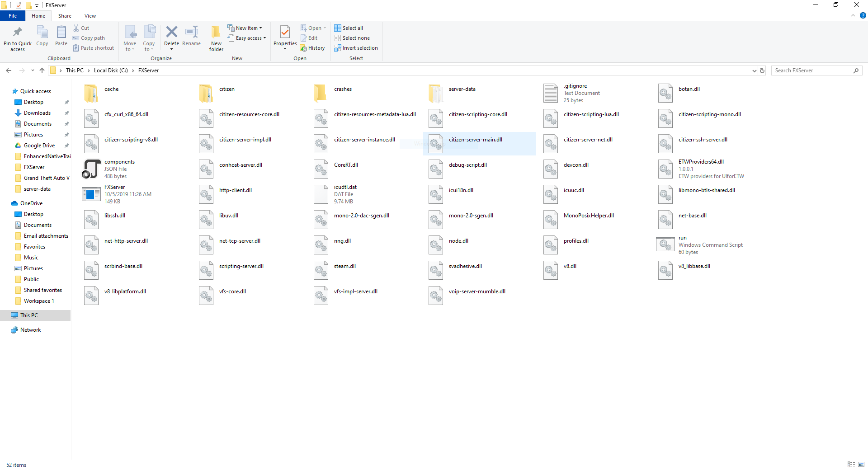The height and width of the screenshot is (470, 868).
Task: Click Select all in the ribbon
Action: click(349, 28)
